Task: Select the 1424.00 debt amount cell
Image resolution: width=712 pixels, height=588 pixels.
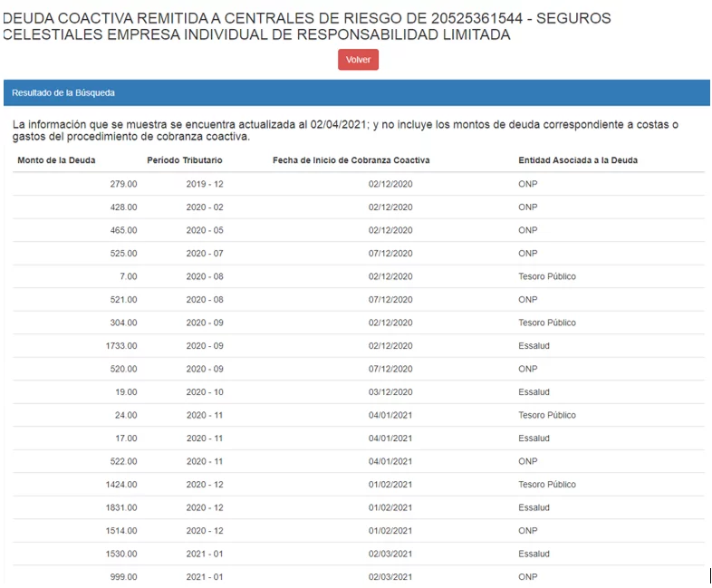Action: 121,485
